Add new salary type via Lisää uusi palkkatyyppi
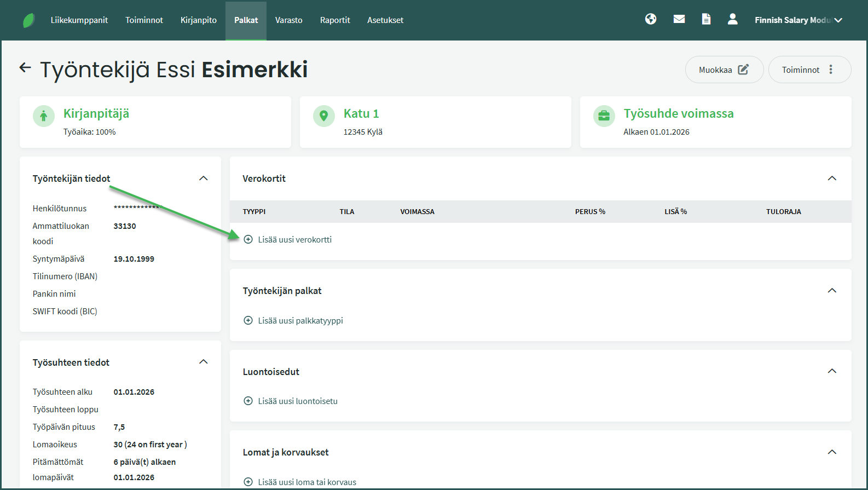The width and height of the screenshot is (868, 490). click(x=300, y=321)
